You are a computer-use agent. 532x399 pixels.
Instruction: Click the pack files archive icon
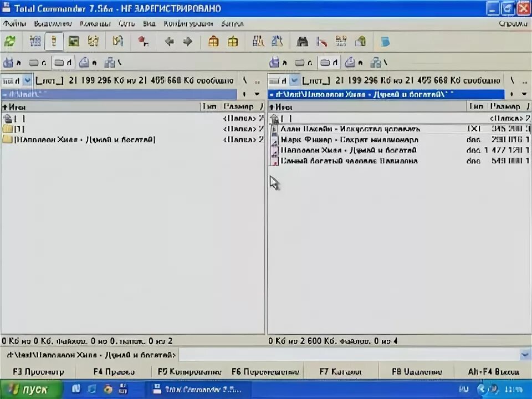[x=213, y=42]
